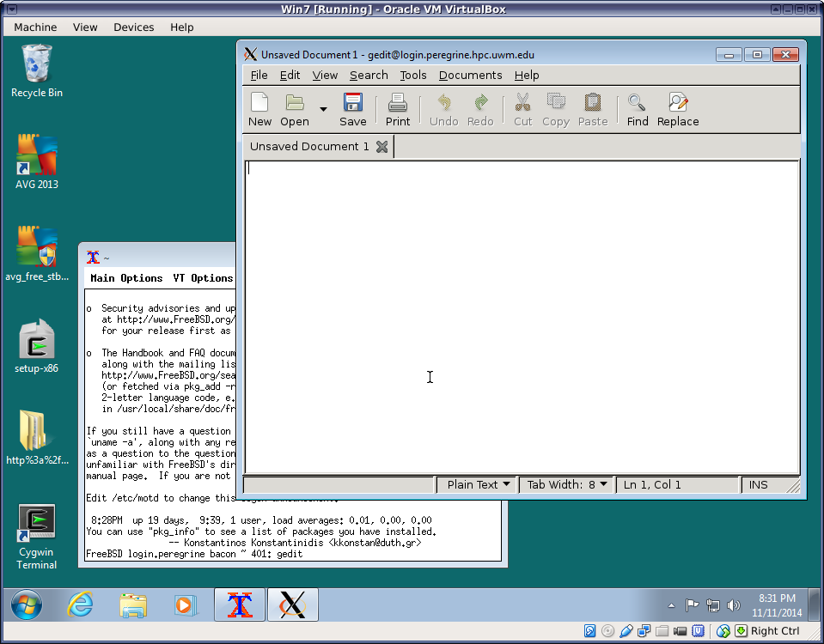Click the network tray icon

tap(712, 605)
